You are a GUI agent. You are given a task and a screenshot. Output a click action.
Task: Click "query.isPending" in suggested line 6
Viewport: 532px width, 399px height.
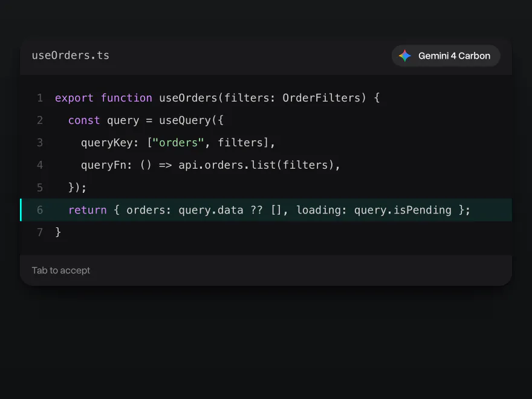(x=403, y=210)
